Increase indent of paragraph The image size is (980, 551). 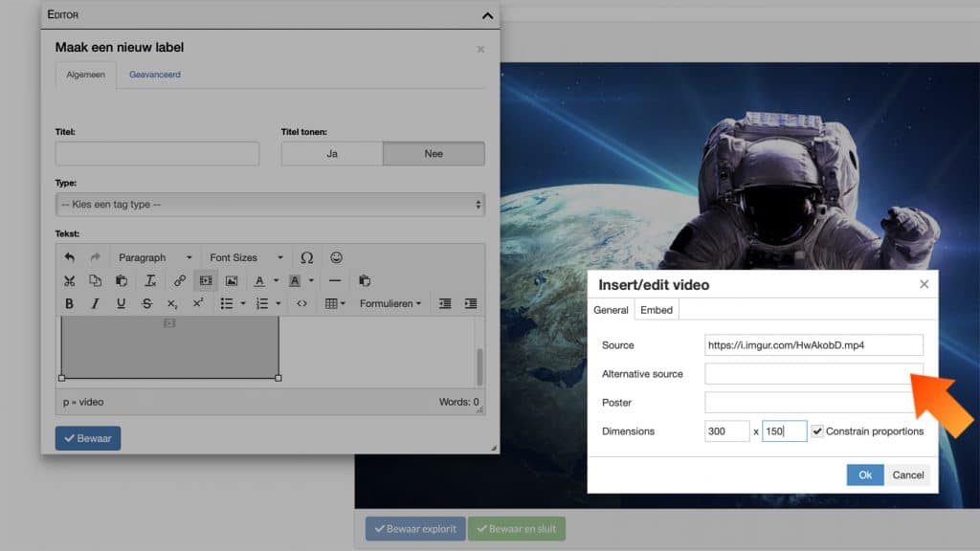point(471,303)
